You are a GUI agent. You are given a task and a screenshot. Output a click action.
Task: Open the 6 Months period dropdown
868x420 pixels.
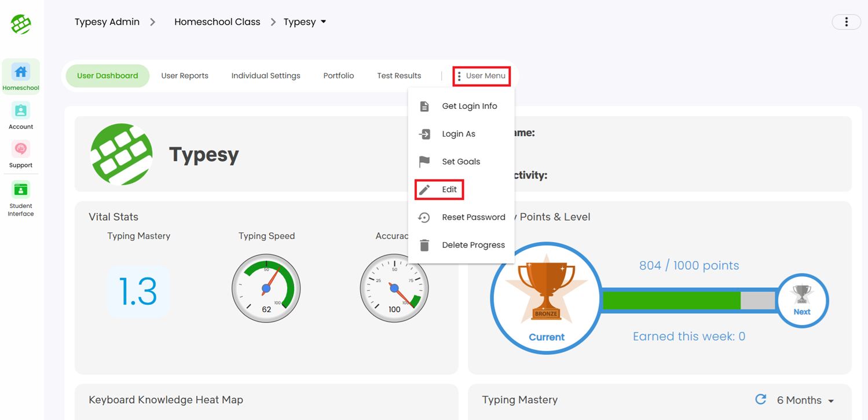click(x=805, y=400)
